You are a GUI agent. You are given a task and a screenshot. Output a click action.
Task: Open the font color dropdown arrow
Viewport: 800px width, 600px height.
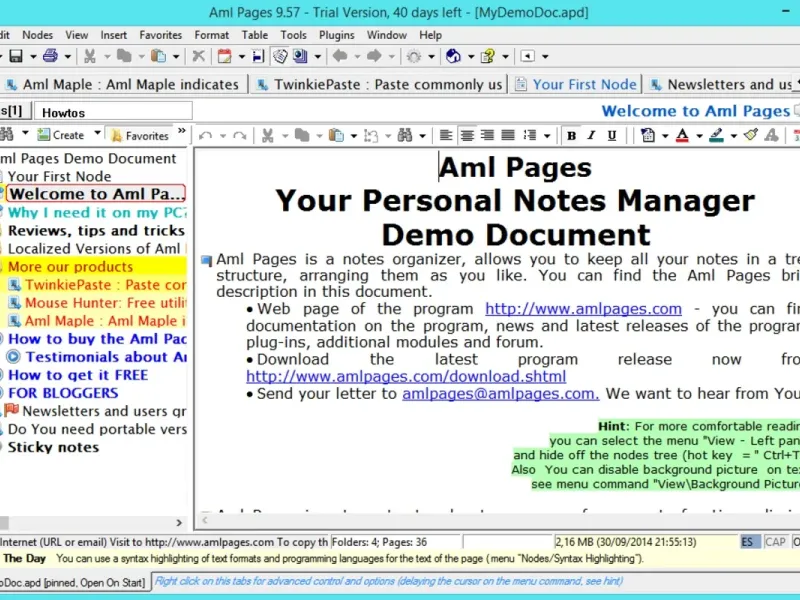(699, 136)
